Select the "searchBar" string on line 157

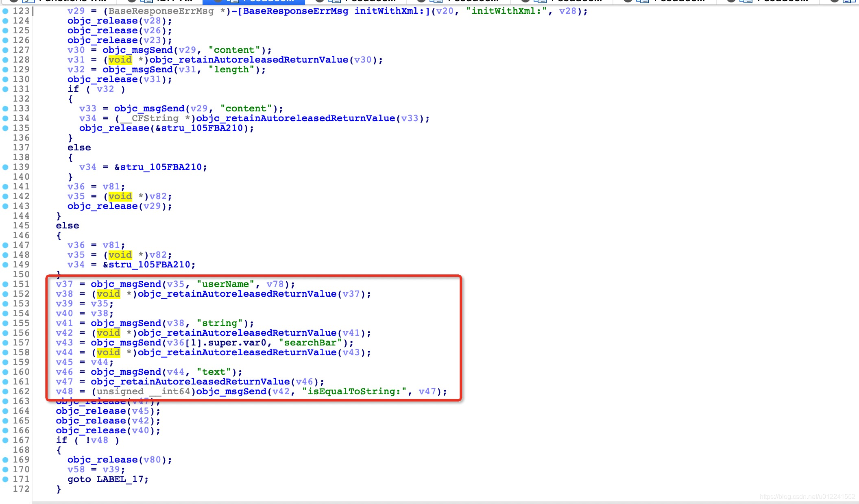[310, 343]
